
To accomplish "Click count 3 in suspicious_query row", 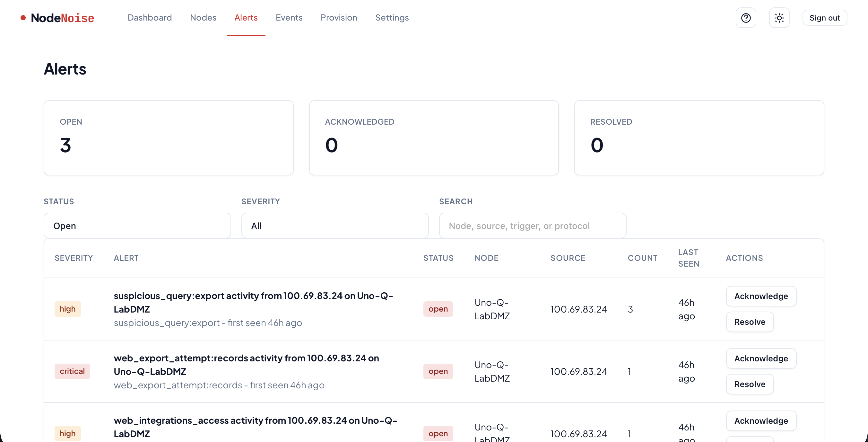I will coord(630,309).
